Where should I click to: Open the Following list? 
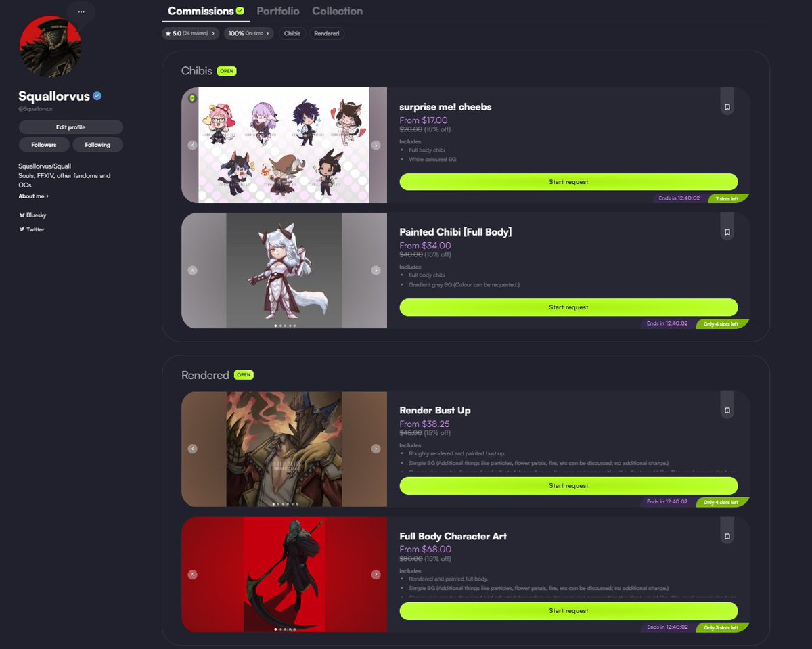pos(97,145)
